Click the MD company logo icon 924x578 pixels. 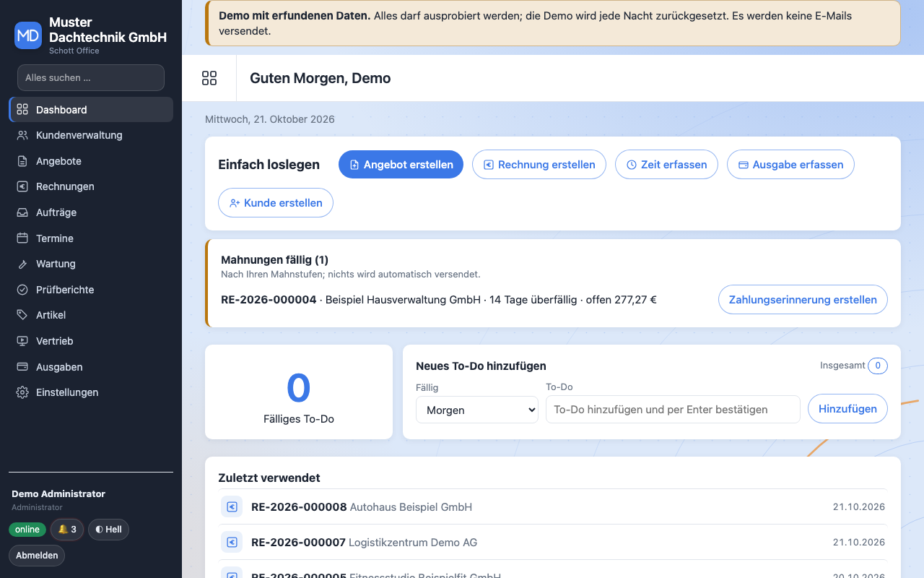(28, 35)
